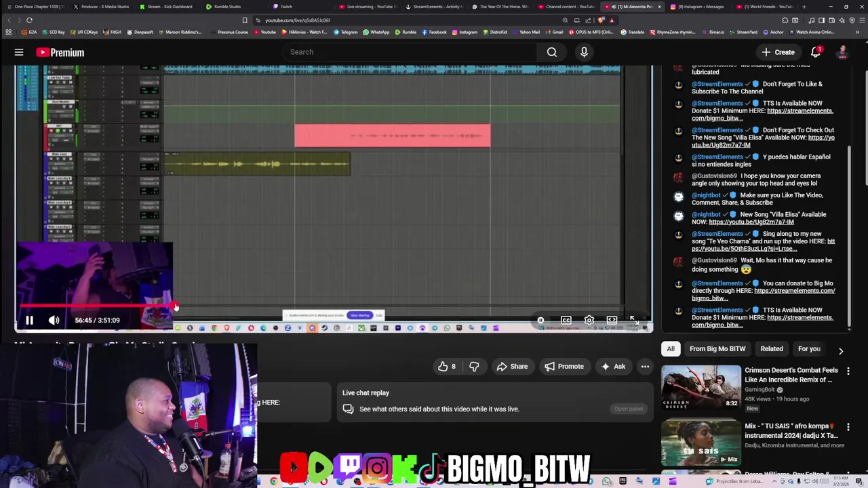Click the Ask button under the video
Image resolution: width=868 pixels, height=488 pixels.
613,367
